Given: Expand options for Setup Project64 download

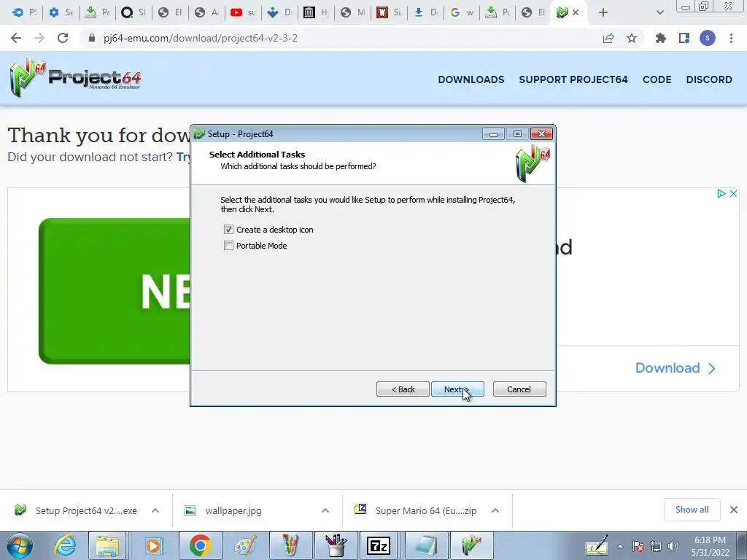Looking at the screenshot, I should [155, 510].
